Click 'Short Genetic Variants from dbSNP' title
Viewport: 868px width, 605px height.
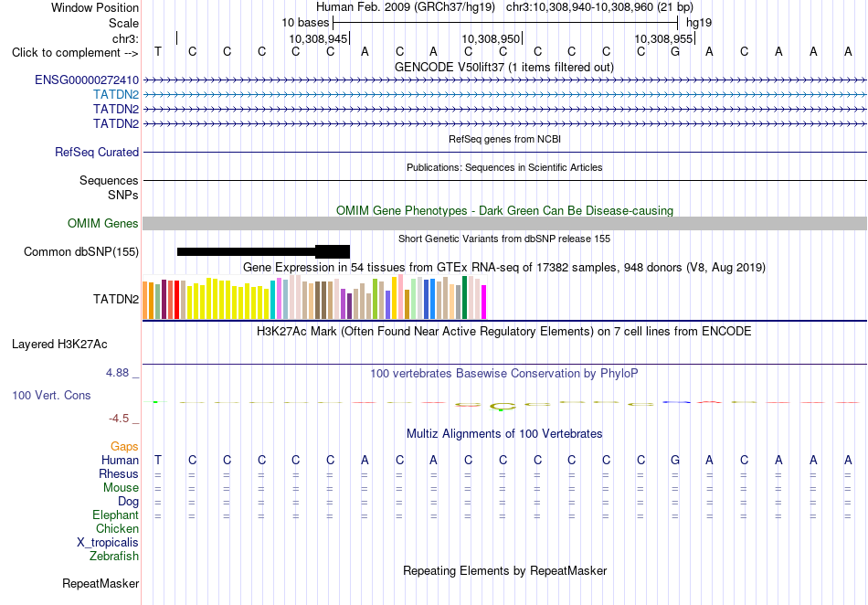click(x=504, y=239)
